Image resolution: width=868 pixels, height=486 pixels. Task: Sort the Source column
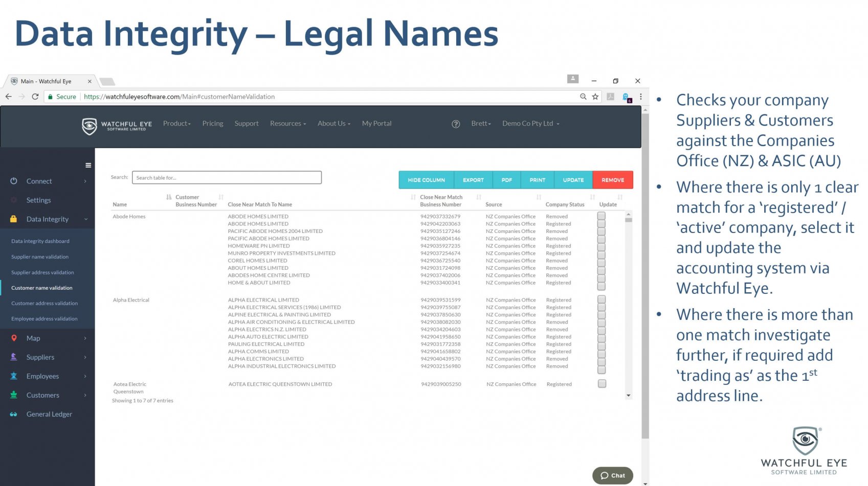[x=539, y=197]
